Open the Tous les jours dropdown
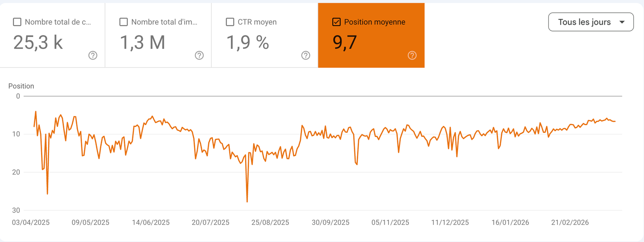 click(590, 22)
